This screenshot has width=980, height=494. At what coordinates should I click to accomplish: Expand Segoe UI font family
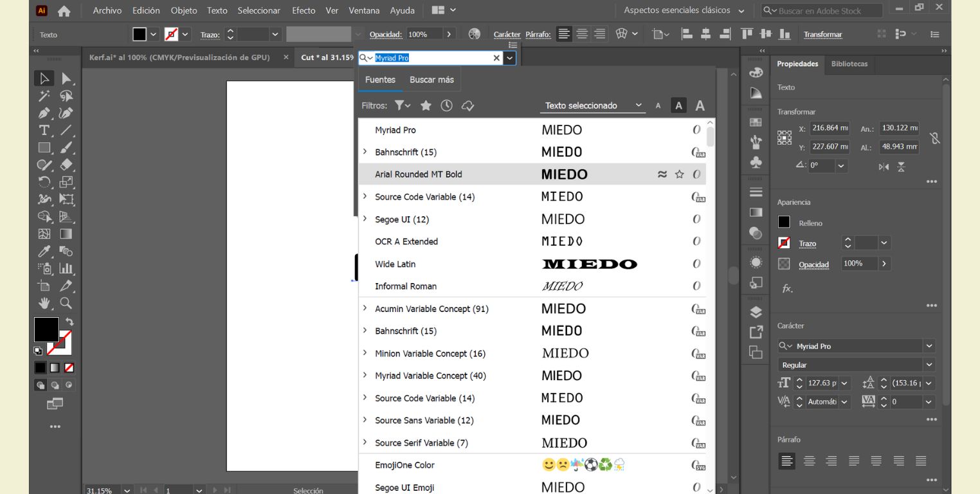tap(365, 219)
